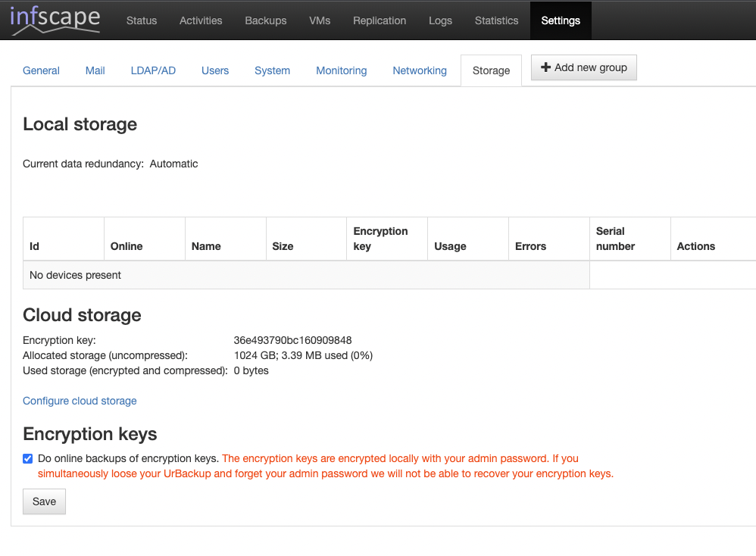The height and width of the screenshot is (556, 756).
Task: Click the Add new group button
Action: click(584, 67)
